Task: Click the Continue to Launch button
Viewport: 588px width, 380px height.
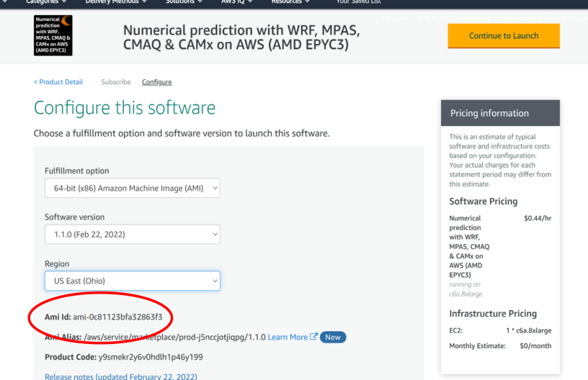Action: (x=504, y=36)
